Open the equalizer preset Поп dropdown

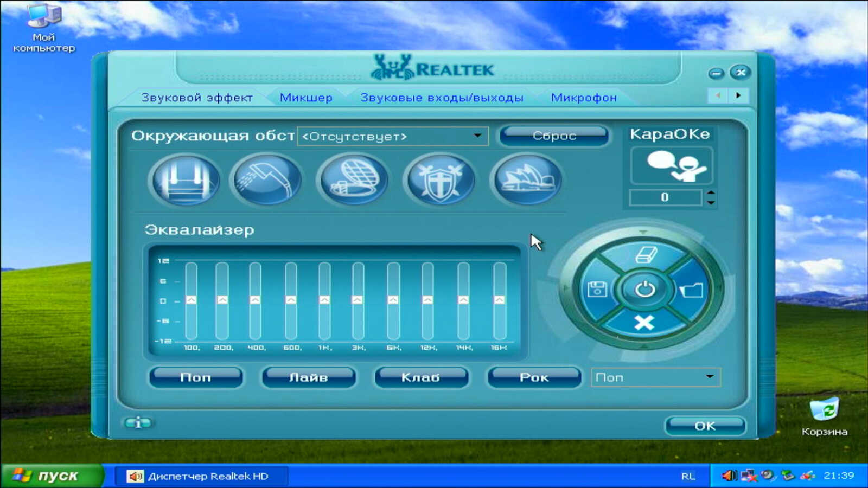pos(655,377)
